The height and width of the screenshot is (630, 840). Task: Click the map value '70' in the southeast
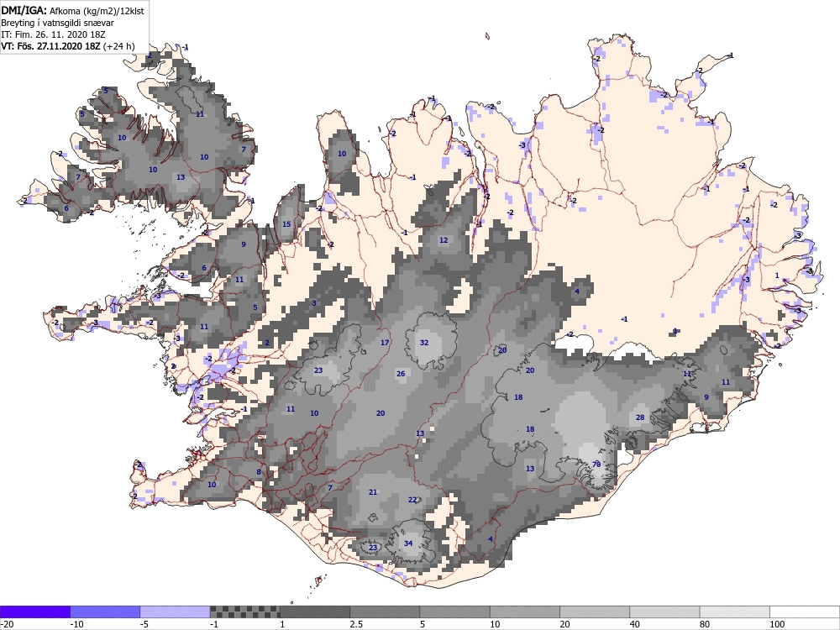click(x=596, y=465)
